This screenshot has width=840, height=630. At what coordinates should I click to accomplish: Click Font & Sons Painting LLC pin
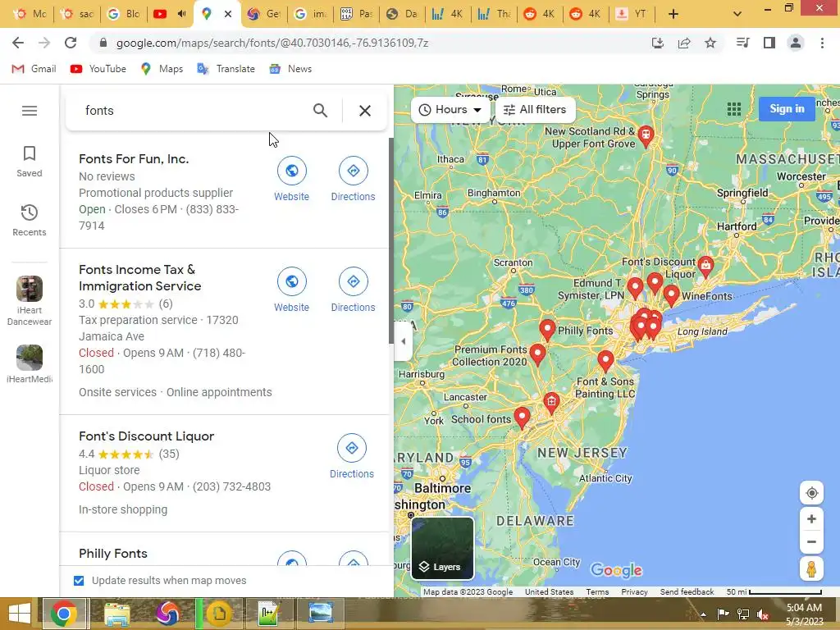tap(605, 361)
